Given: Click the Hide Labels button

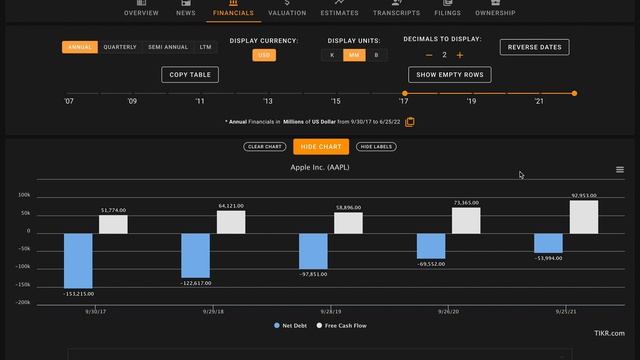Looking at the screenshot, I should pyautogui.click(x=376, y=147).
